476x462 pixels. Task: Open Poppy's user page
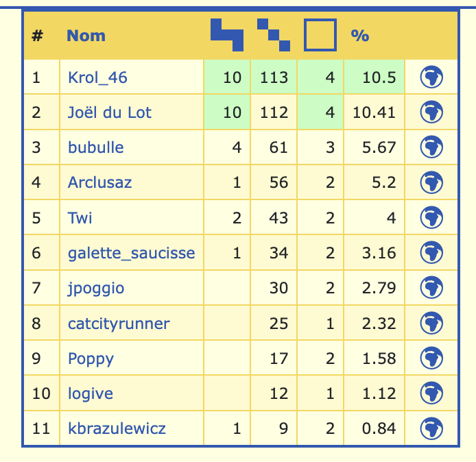(x=91, y=358)
